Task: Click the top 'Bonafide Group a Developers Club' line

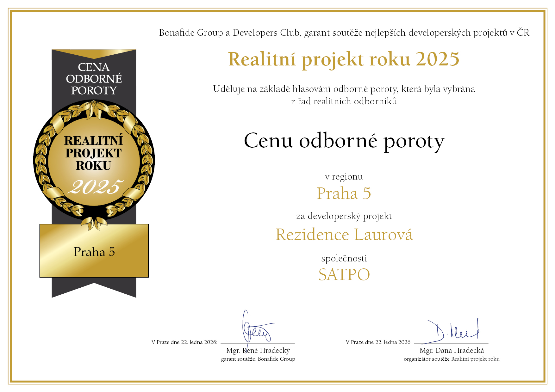Action: point(344,33)
